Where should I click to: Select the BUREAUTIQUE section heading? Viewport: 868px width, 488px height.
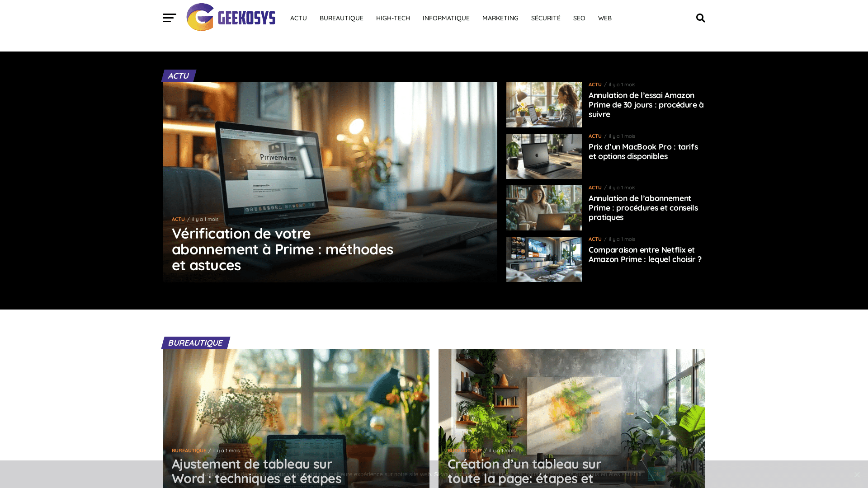195,343
